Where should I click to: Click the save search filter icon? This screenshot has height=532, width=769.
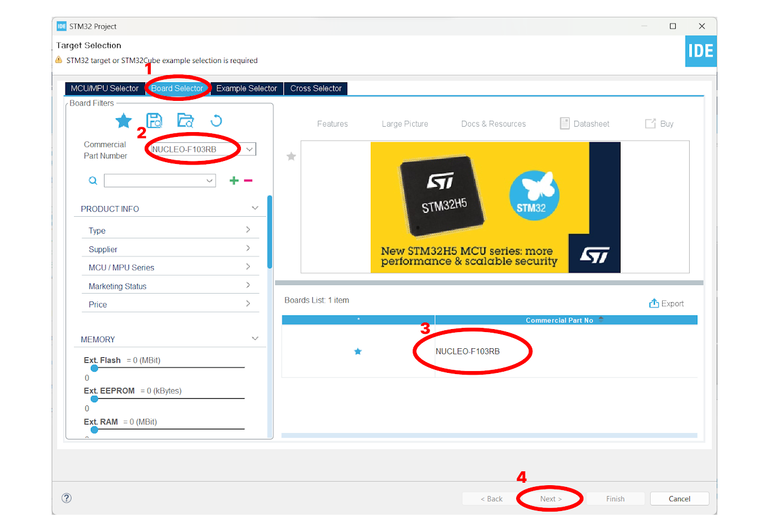tap(154, 121)
